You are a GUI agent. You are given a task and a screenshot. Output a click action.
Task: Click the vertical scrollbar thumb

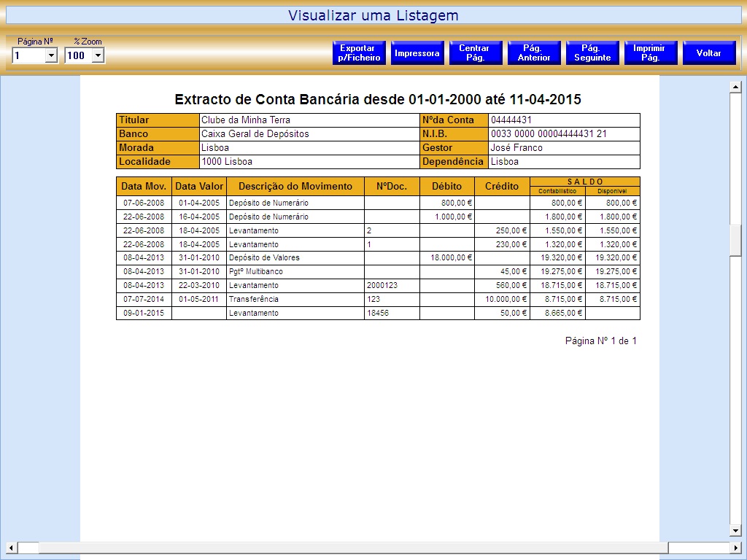[x=735, y=241]
